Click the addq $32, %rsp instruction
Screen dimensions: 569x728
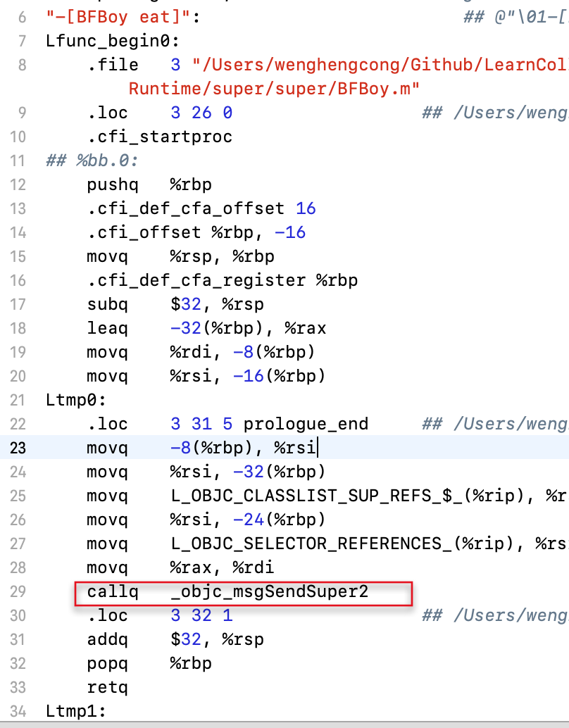(x=175, y=639)
